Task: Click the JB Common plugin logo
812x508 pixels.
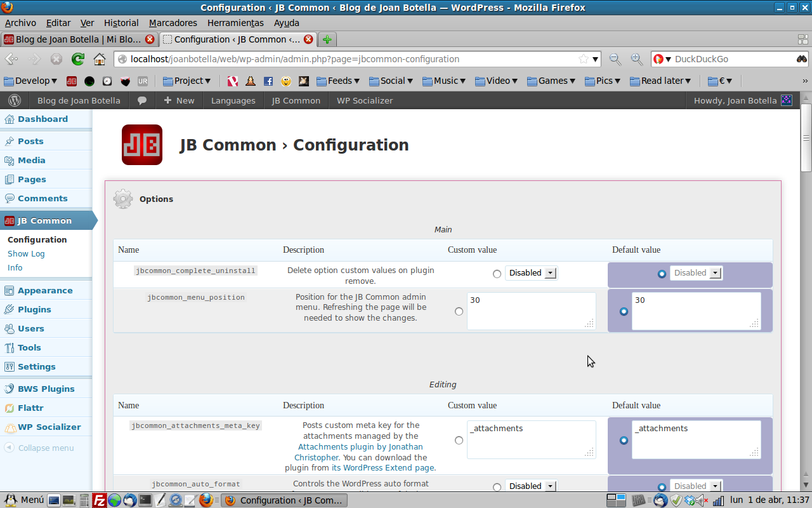Action: (x=142, y=145)
